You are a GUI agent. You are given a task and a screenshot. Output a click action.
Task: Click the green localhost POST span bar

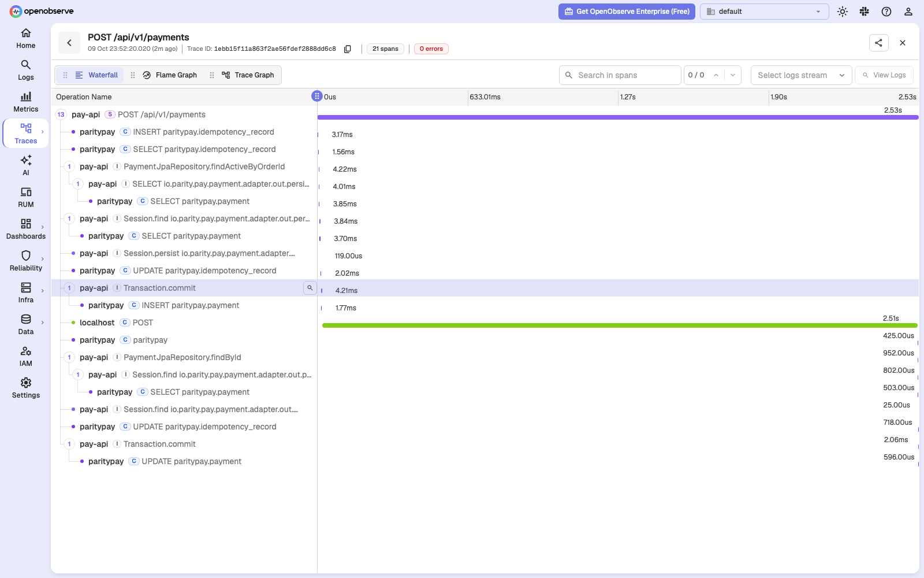620,325
